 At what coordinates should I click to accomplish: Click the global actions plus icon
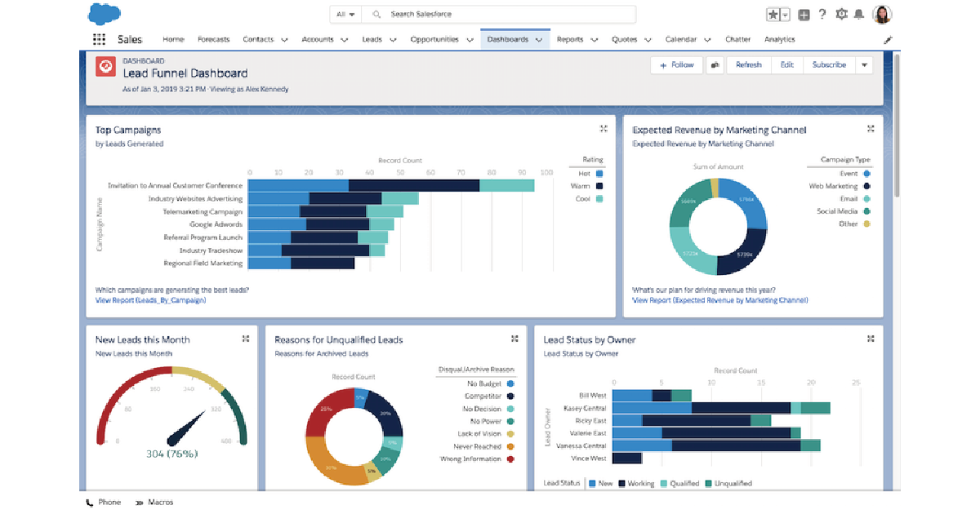pyautogui.click(x=804, y=15)
